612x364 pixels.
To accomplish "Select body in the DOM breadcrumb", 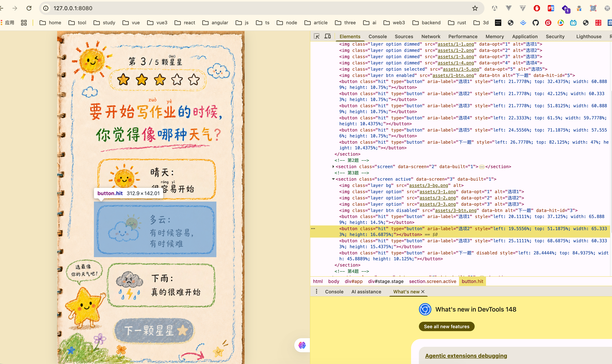I will pos(333,281).
